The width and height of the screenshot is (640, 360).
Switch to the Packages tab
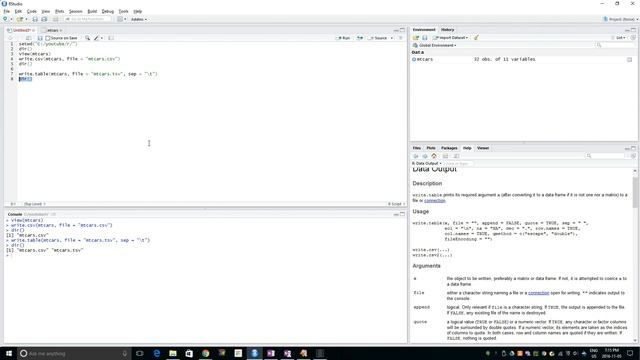coord(449,148)
